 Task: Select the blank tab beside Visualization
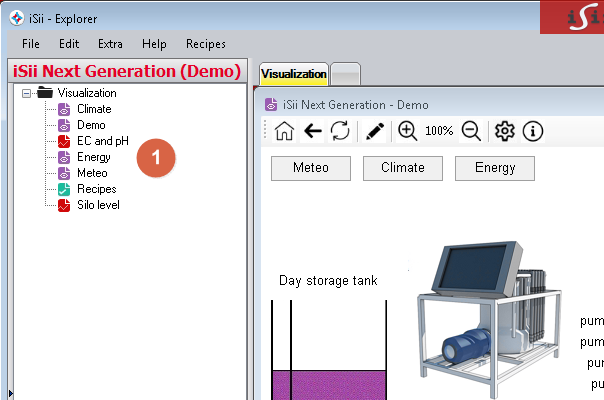(346, 74)
